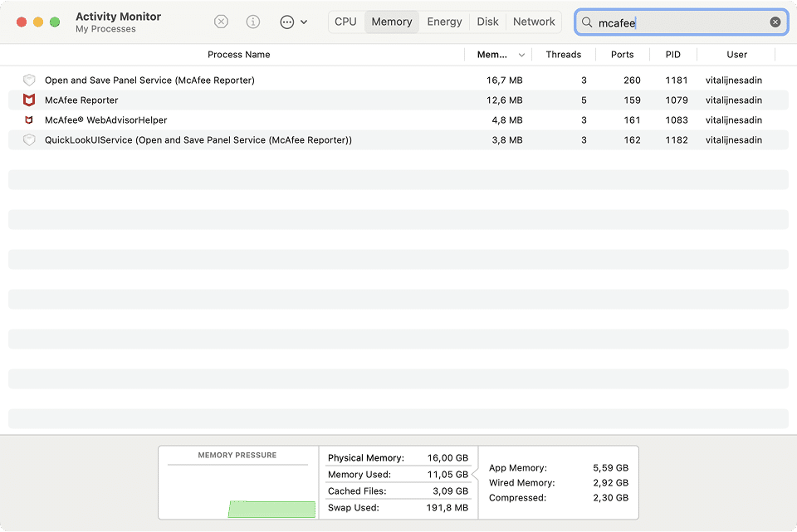Image resolution: width=797 pixels, height=532 pixels.
Task: Click the 12,6 MB memory value
Action: pyautogui.click(x=504, y=100)
